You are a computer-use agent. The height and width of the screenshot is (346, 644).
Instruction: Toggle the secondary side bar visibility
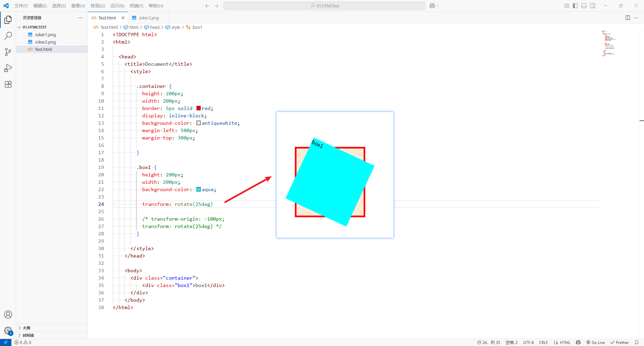[x=593, y=6]
